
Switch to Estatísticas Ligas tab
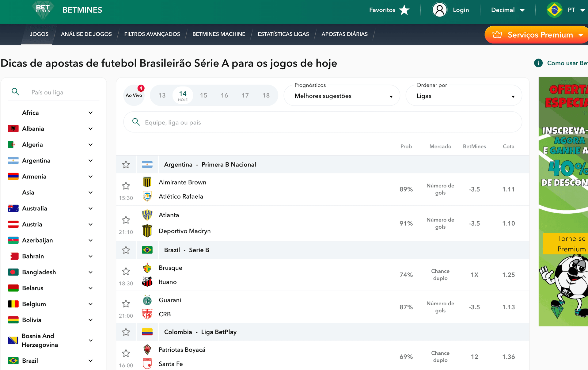(x=283, y=34)
